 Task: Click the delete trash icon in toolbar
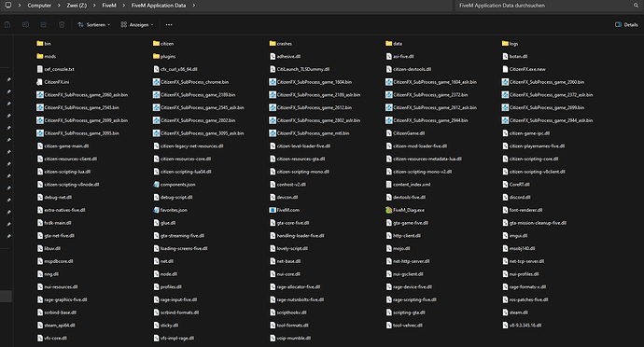(62, 24)
